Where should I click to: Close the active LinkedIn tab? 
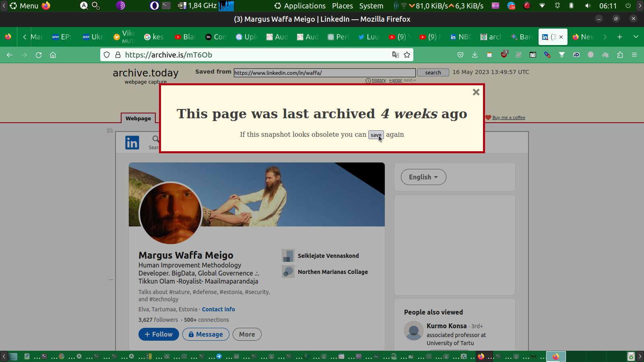click(x=561, y=37)
